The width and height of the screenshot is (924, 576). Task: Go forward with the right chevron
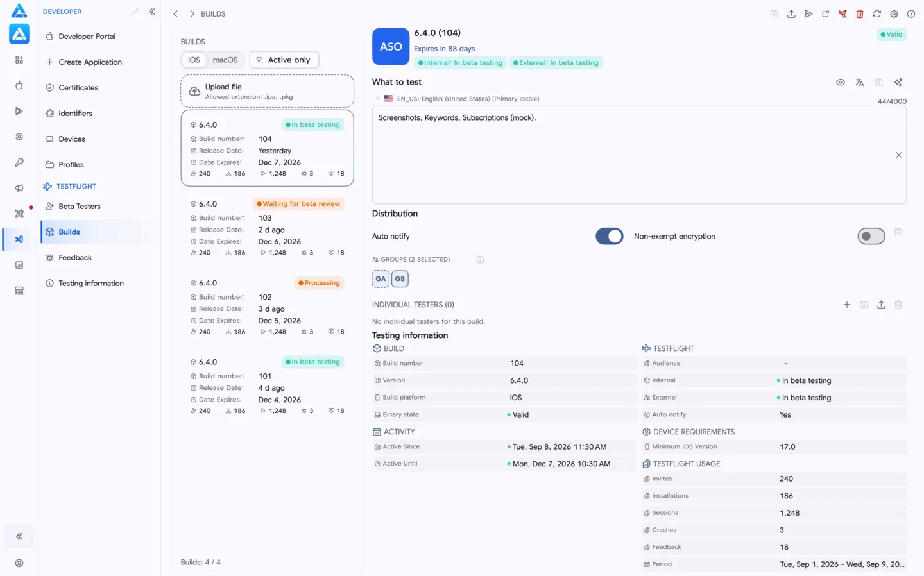pyautogui.click(x=192, y=14)
